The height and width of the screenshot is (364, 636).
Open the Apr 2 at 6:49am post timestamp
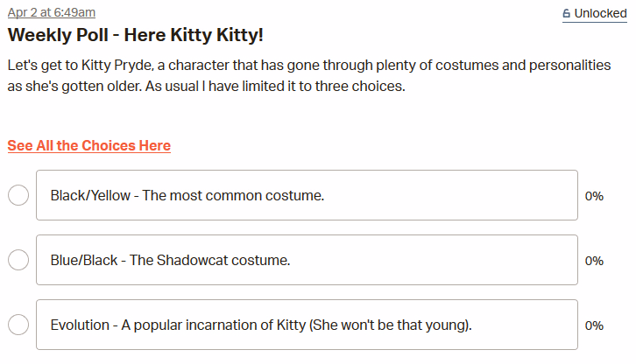pos(52,12)
